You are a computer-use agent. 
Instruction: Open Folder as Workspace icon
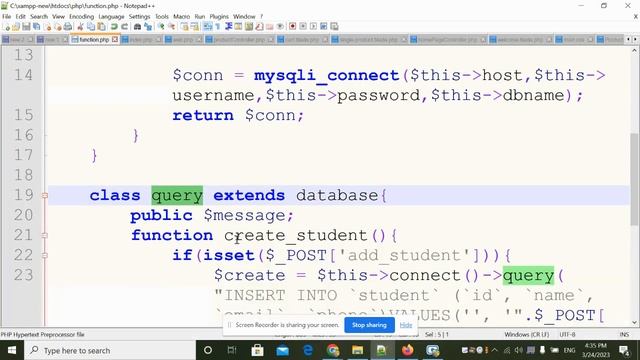click(270, 27)
